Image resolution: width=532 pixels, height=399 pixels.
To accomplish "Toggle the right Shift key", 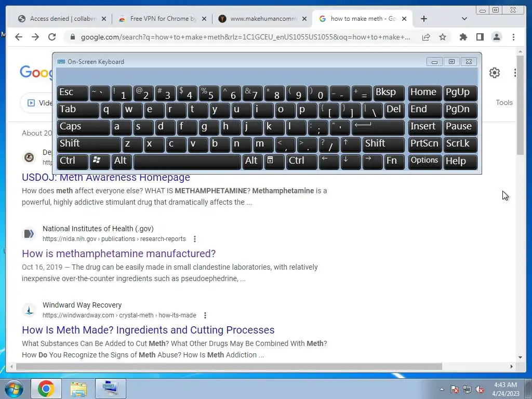I will (383, 144).
